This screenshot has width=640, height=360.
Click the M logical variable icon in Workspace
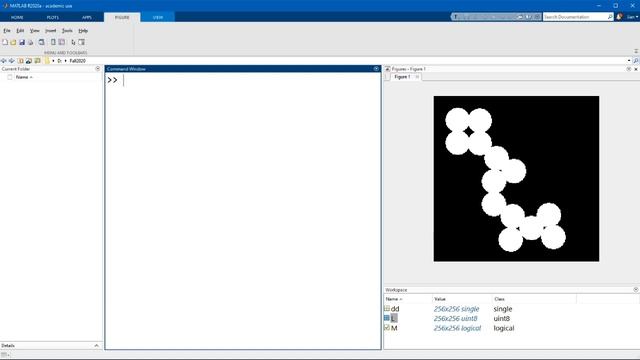click(x=387, y=328)
